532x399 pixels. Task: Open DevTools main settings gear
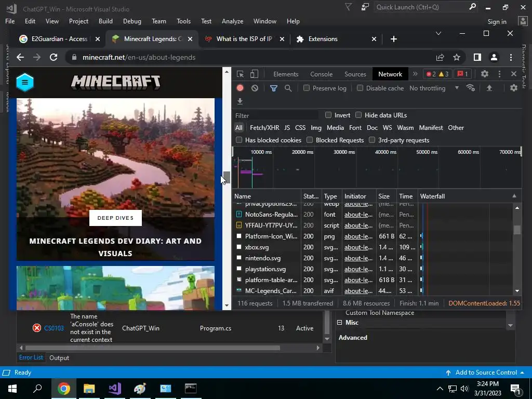[485, 74]
